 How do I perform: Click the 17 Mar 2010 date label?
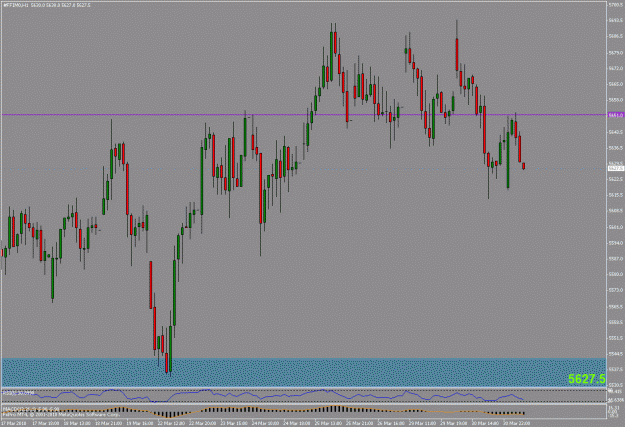point(14,423)
